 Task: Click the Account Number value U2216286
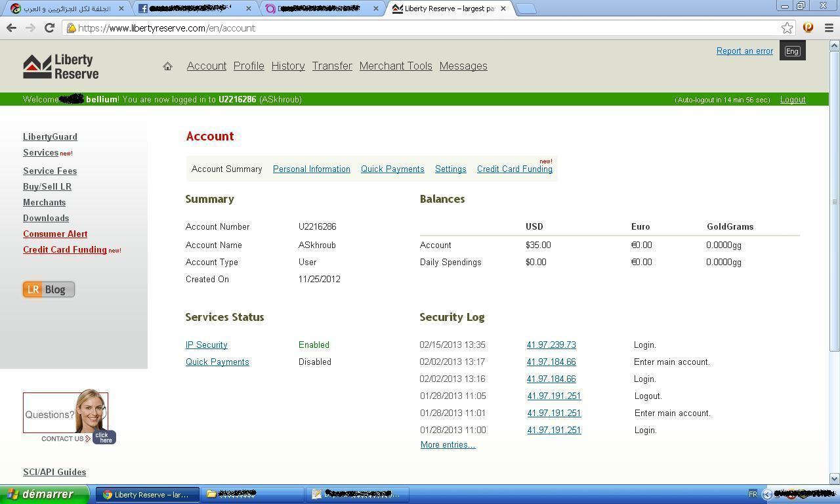[x=318, y=226]
